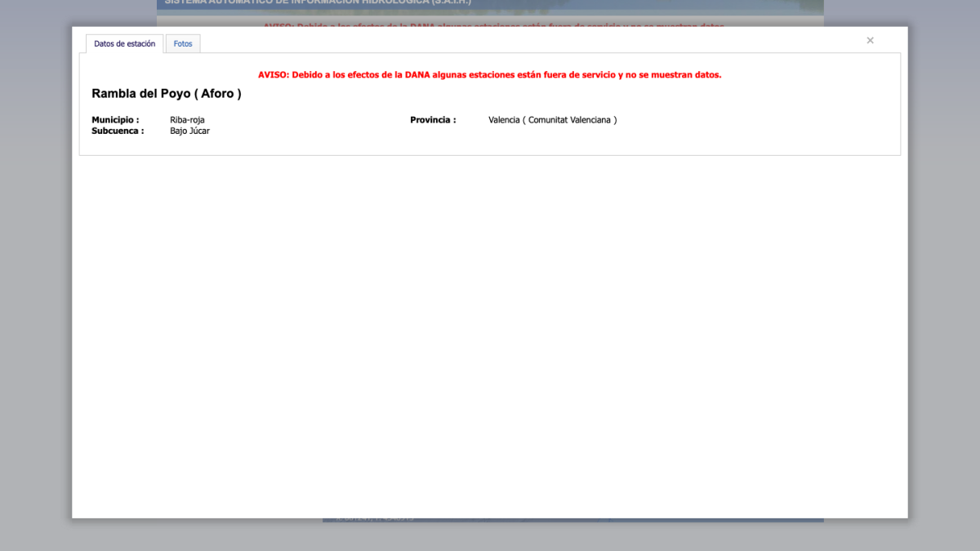Screen dimensions: 980x551
Task: Select the Bajo Júcar subbasin value
Action: [x=189, y=131]
